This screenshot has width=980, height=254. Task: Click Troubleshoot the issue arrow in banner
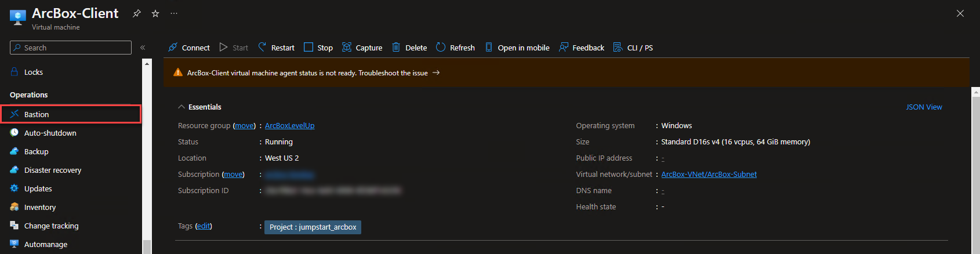(x=436, y=72)
